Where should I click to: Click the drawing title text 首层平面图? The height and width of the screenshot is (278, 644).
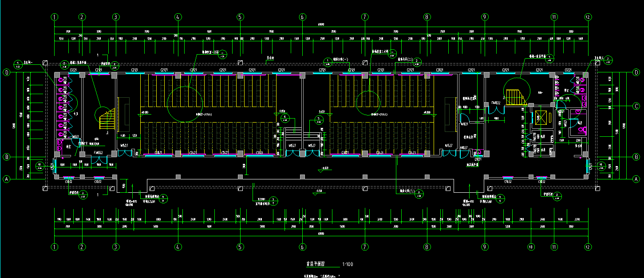coord(316,264)
